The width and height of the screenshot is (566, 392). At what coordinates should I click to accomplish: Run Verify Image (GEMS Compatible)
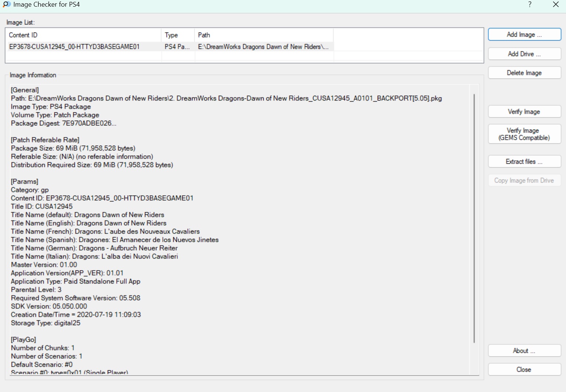click(x=524, y=134)
